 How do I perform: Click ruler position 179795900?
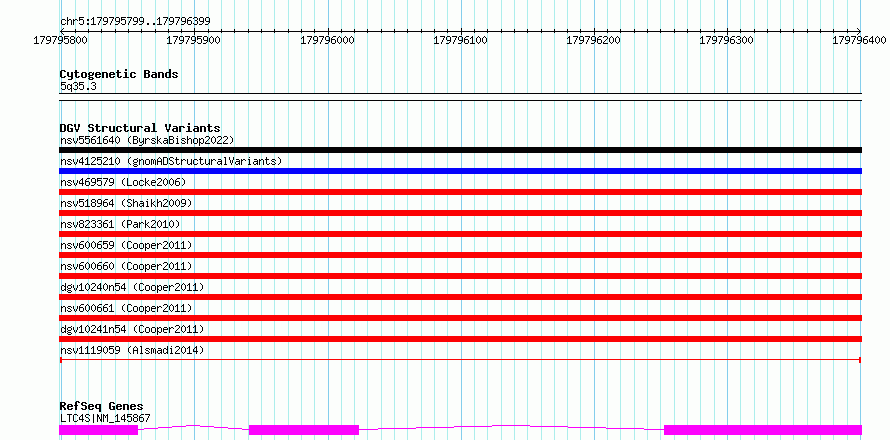click(195, 40)
